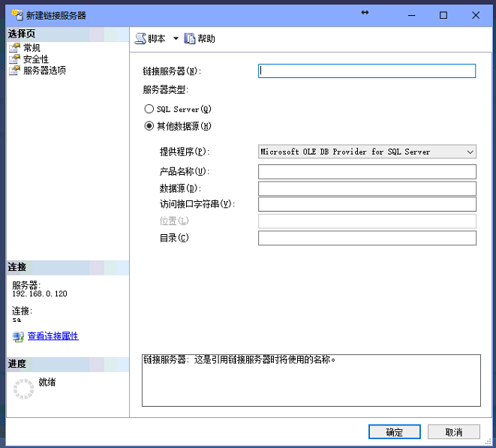The width and height of the screenshot is (496, 448).
Task: Click the sa login name text
Action: (17, 320)
